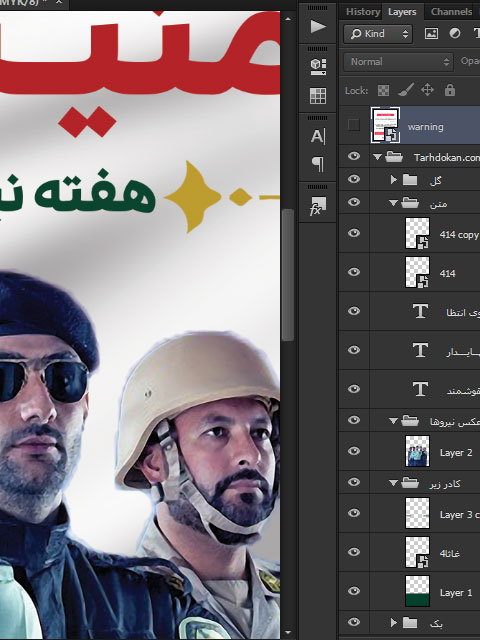This screenshot has height=640, width=480.
Task: Click the T icon of انتظا text layer
Action: pyautogui.click(x=420, y=311)
